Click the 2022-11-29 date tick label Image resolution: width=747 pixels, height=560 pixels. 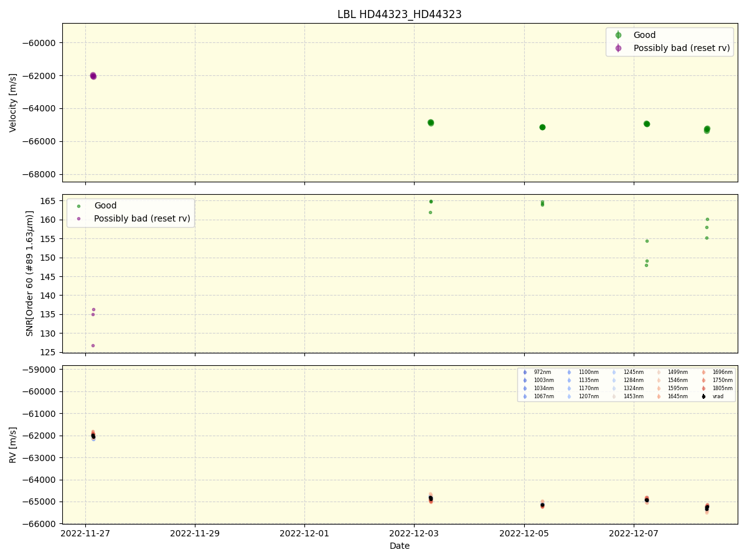[x=195, y=533]
